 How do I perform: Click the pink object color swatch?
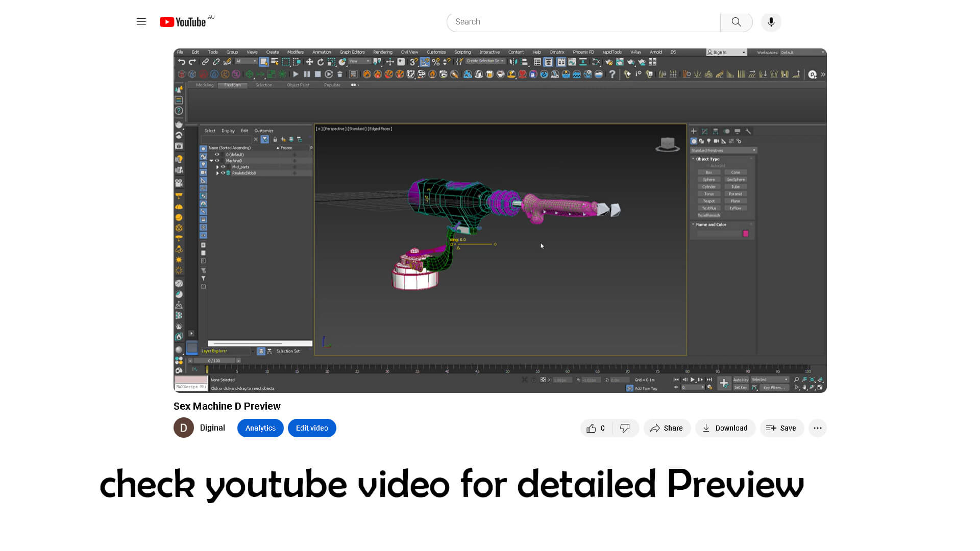pos(745,234)
